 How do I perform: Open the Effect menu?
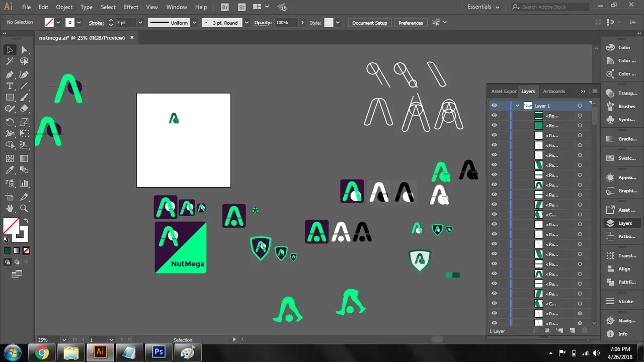[131, 7]
